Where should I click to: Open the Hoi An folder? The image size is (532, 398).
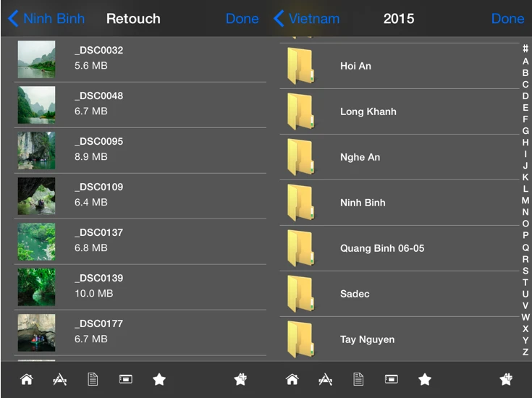click(355, 66)
